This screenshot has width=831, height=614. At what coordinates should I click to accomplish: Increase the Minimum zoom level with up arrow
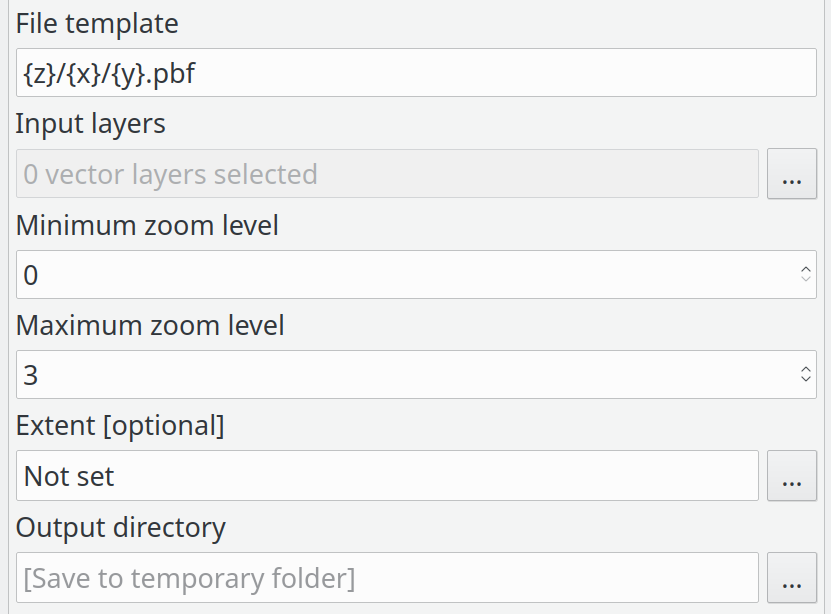tap(806, 269)
